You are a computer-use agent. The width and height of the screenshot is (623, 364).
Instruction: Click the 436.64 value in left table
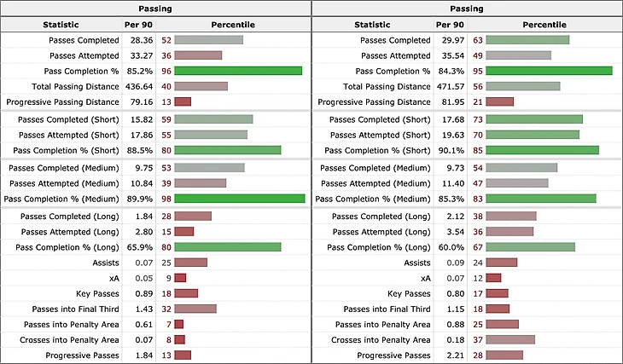click(139, 86)
